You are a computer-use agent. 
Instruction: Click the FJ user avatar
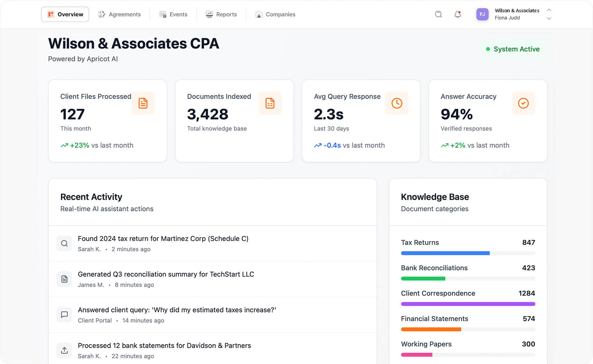(482, 14)
